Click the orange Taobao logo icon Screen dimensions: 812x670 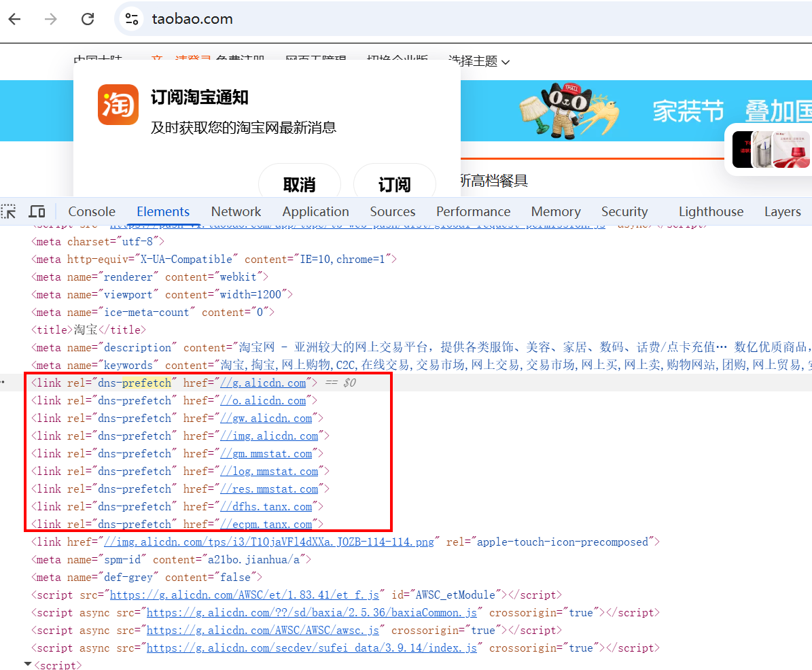point(118,105)
